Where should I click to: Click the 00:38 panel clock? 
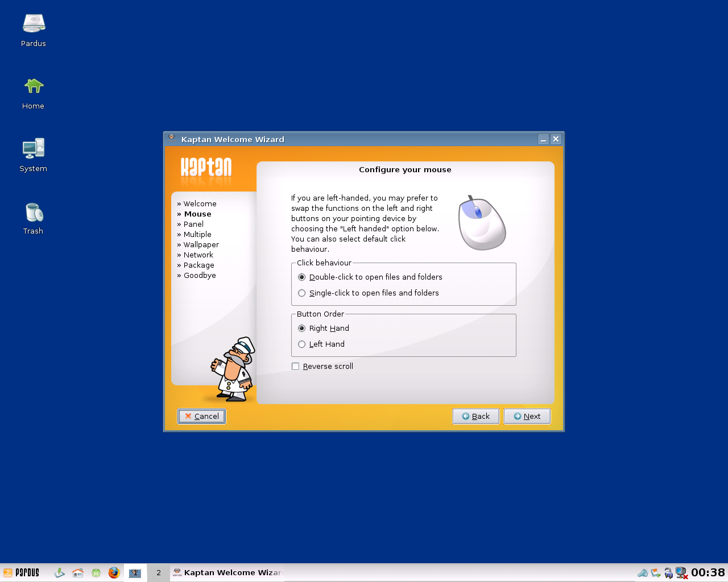(708, 572)
